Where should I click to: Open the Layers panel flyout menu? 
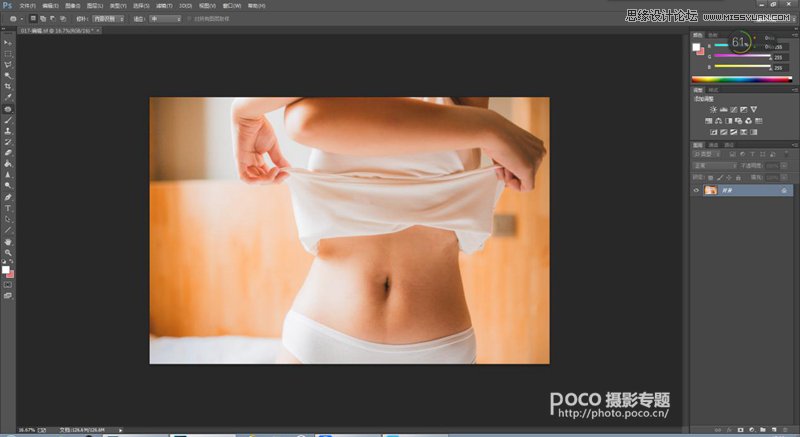pos(795,145)
